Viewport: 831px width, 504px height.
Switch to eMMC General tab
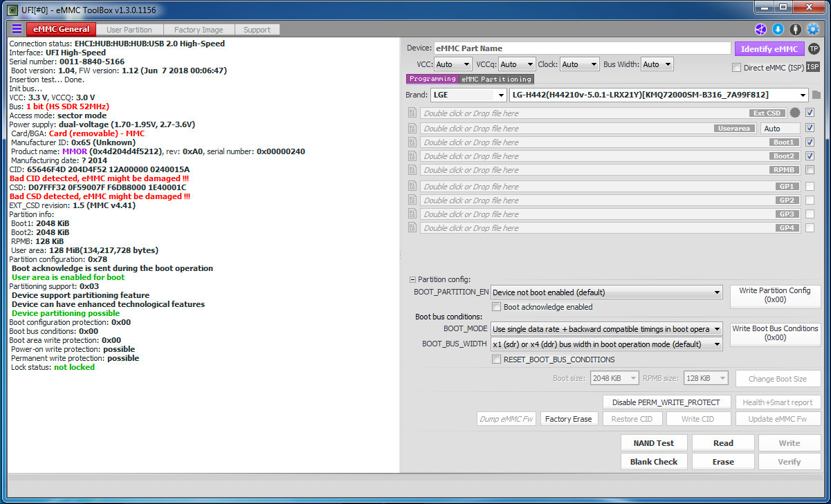coord(60,29)
